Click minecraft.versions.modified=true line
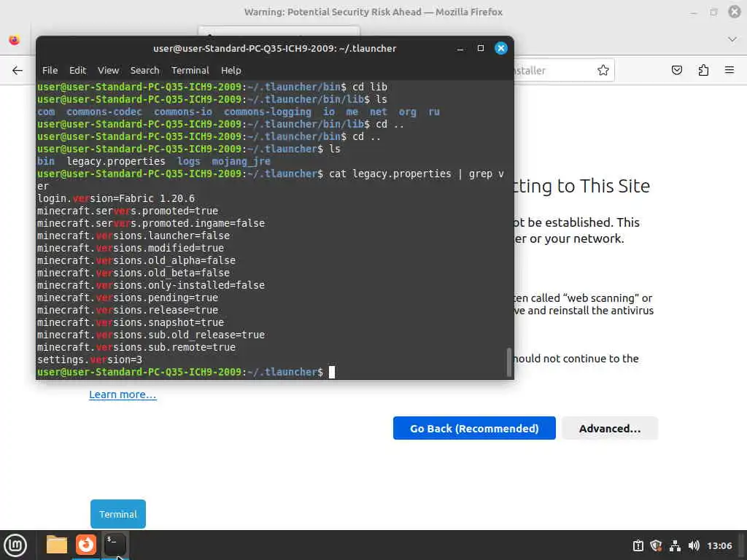747x560 pixels. 131,248
